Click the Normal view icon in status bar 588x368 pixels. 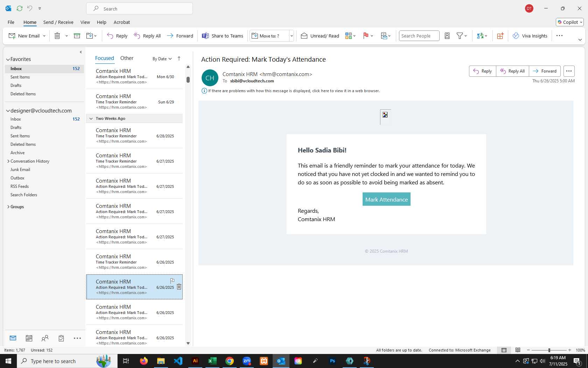coord(504,350)
